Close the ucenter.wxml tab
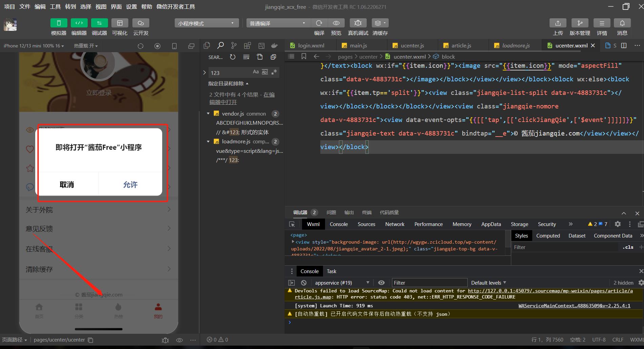This screenshot has width=644, height=349. click(x=593, y=45)
